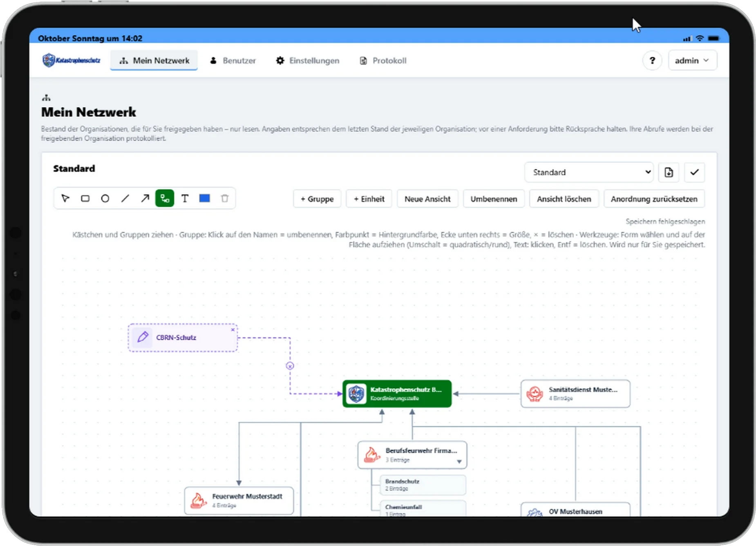Open the blue fill color swatch
The width and height of the screenshot is (756, 546).
pos(205,199)
